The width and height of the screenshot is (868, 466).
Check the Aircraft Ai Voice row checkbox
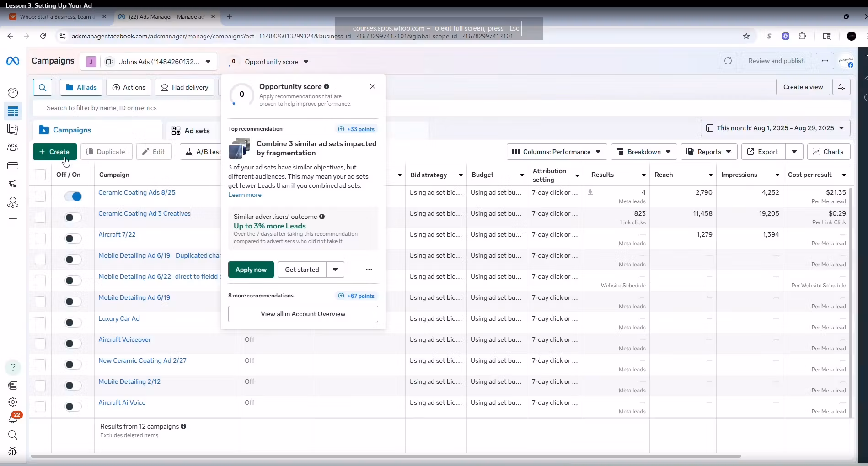pyautogui.click(x=40, y=407)
